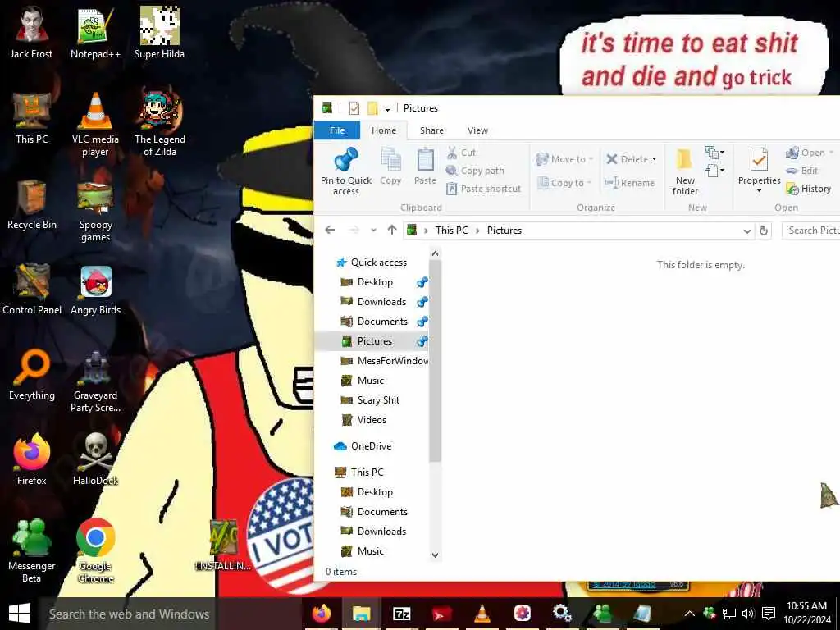Click Pin to Quick access ribbon button
The image size is (840, 630).
tap(346, 171)
